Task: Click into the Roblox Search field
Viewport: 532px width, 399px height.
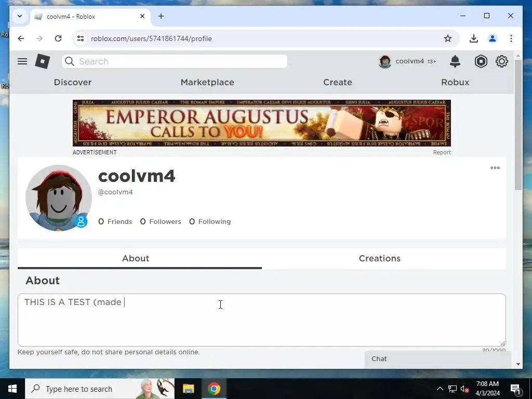Action: coord(175,61)
